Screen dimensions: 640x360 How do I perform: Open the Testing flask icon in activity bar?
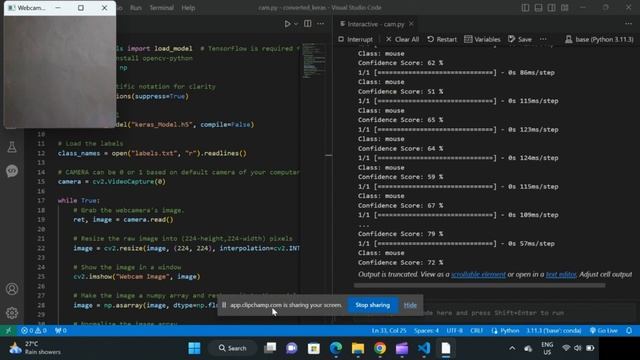(12, 147)
